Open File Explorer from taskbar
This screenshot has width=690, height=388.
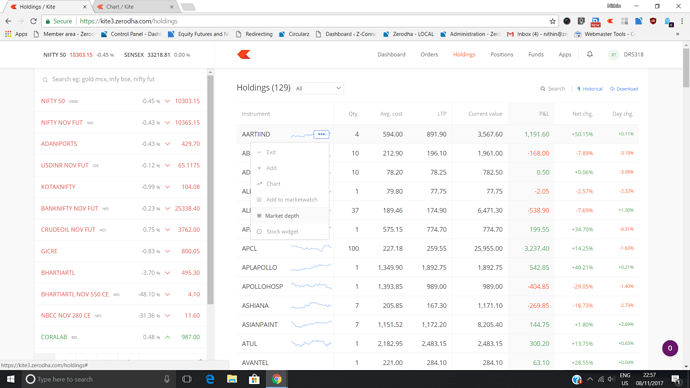tap(232, 379)
